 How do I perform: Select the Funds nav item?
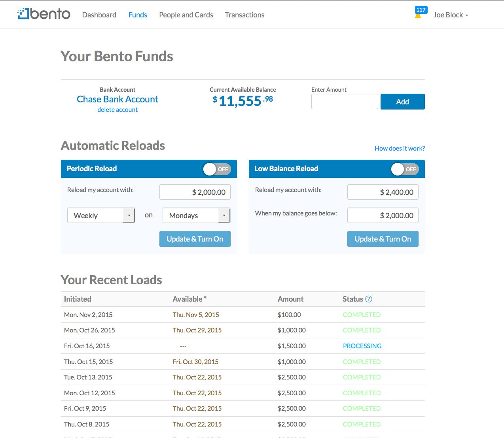[138, 15]
